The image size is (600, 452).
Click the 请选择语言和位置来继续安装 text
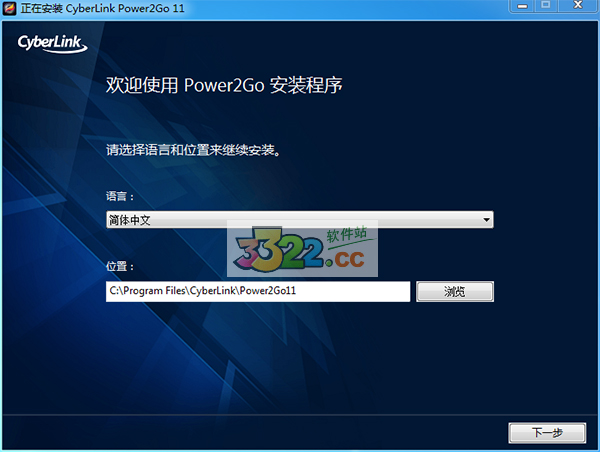coord(193,150)
